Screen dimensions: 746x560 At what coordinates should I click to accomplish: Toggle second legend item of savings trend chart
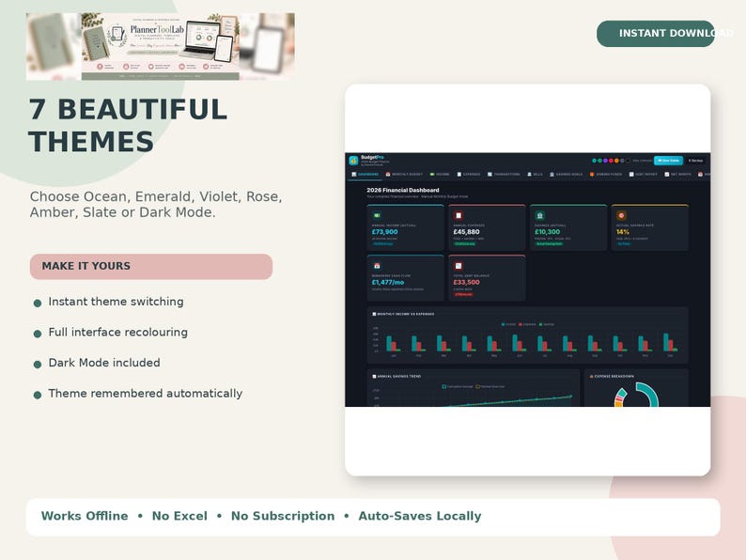[x=490, y=386]
